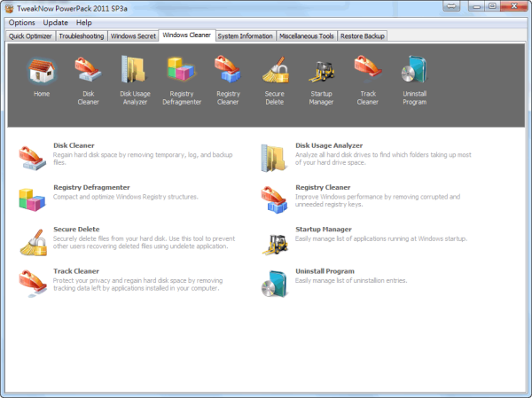Screen dimensions: 532x398
Task: Switch to the Quick Optimizer tab
Action: pos(31,36)
